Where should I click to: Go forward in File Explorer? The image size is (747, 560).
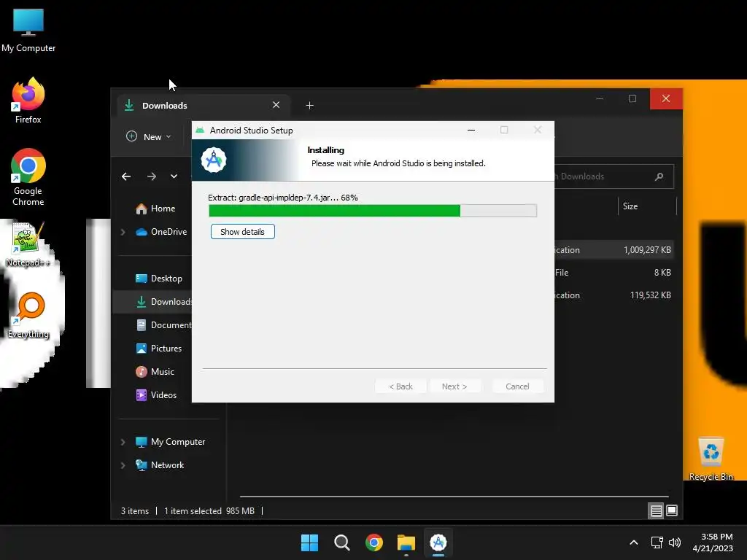152,176
